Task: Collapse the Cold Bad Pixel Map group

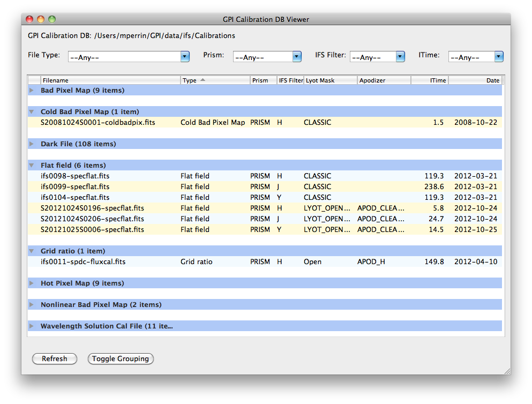Action: (x=32, y=112)
